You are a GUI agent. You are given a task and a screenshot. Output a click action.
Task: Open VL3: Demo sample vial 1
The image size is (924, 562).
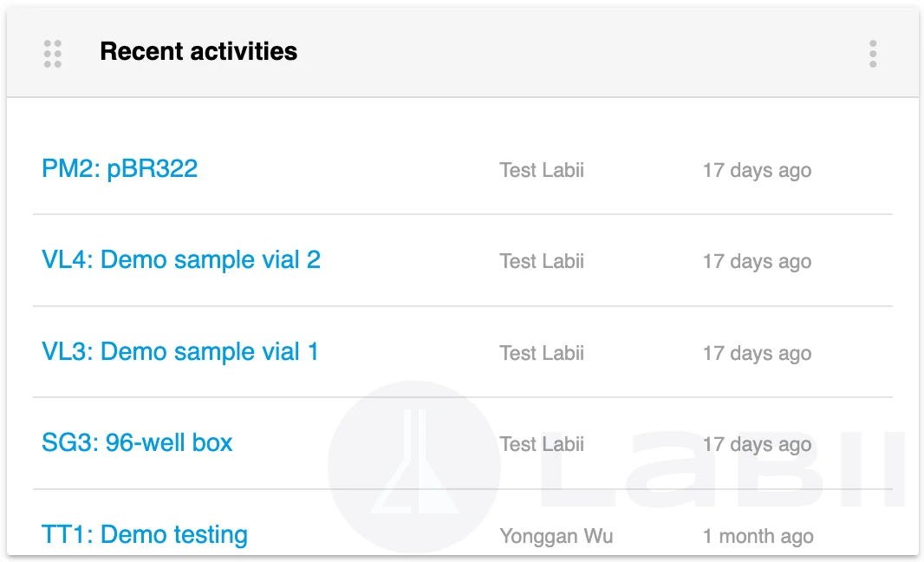click(x=180, y=351)
